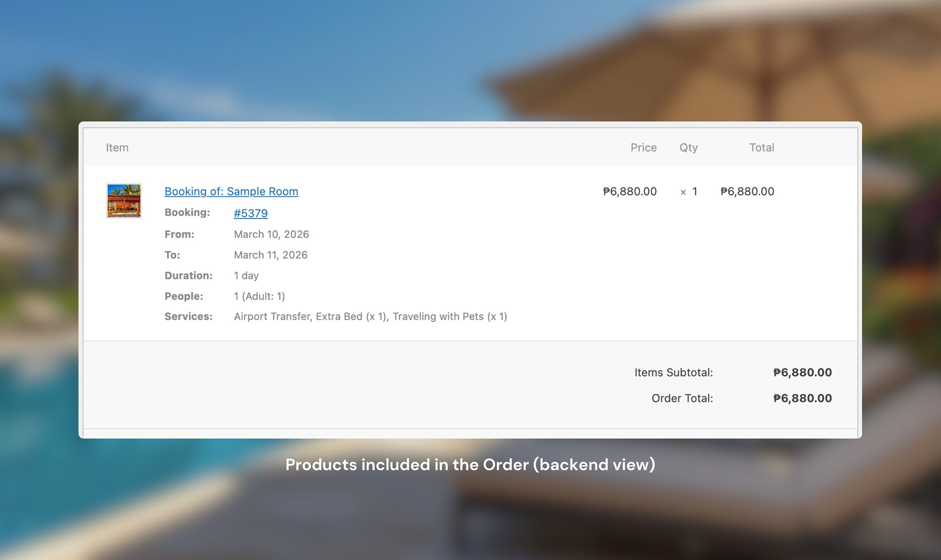
Task: Click the Duration value 1 day
Action: [x=246, y=276]
